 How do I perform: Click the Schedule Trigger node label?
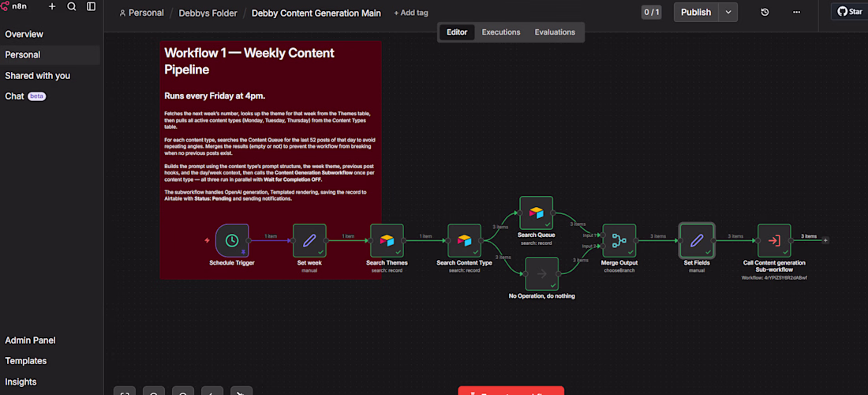coord(232,263)
